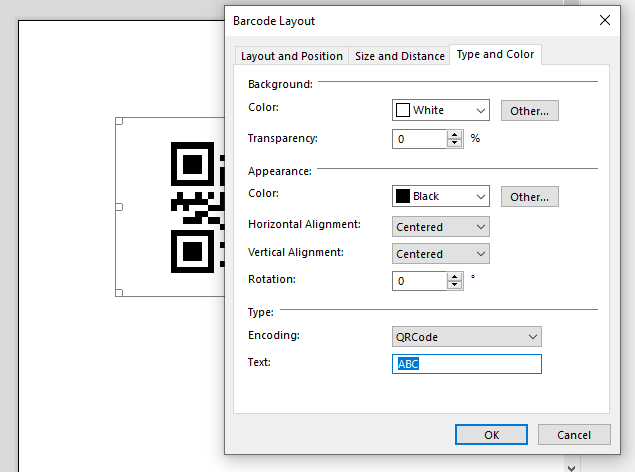
Task: Confirm dialog with the OK button
Action: click(491, 435)
